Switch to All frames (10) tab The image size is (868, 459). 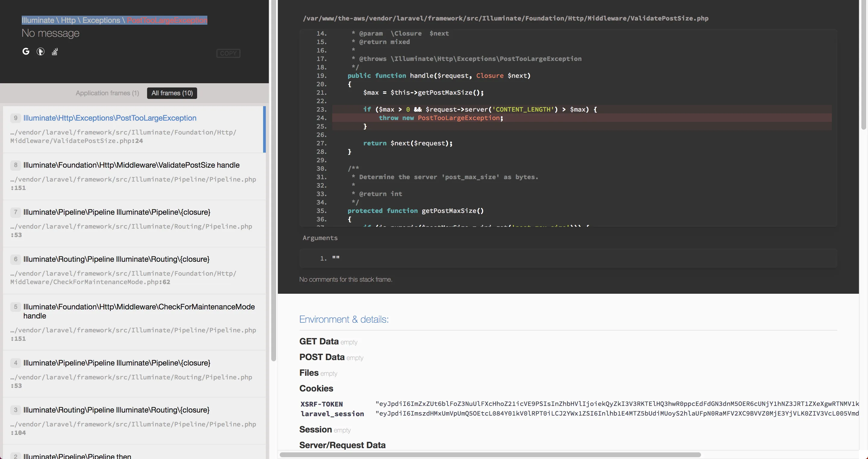coord(172,93)
